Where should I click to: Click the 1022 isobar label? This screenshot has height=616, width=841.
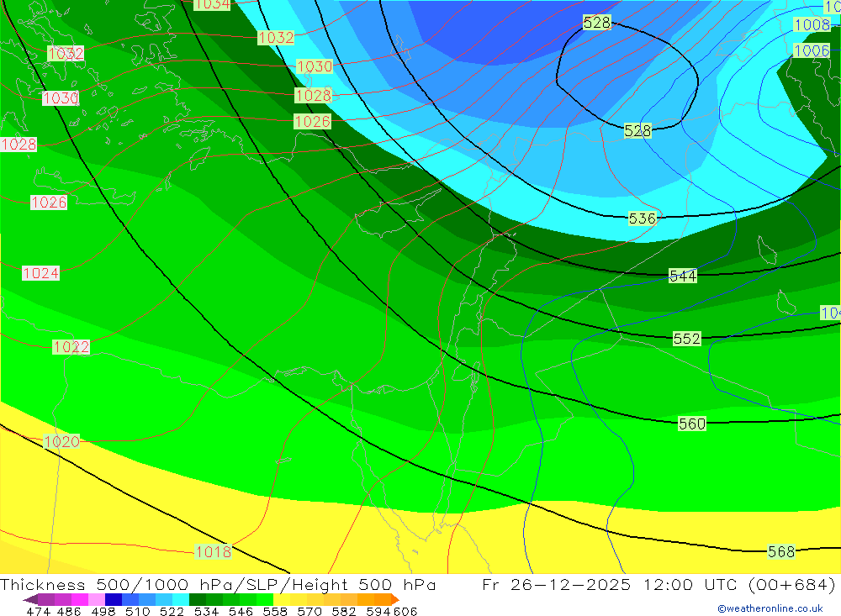pyautogui.click(x=71, y=347)
